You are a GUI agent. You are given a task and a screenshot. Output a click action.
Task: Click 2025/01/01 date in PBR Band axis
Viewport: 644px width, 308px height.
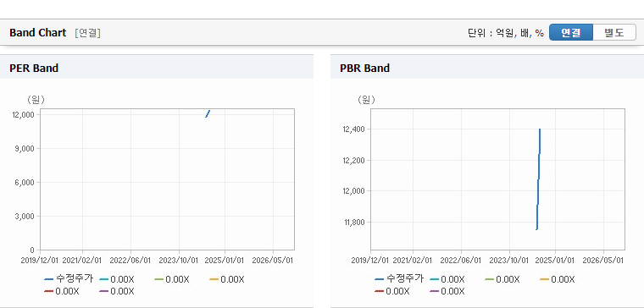(554, 261)
